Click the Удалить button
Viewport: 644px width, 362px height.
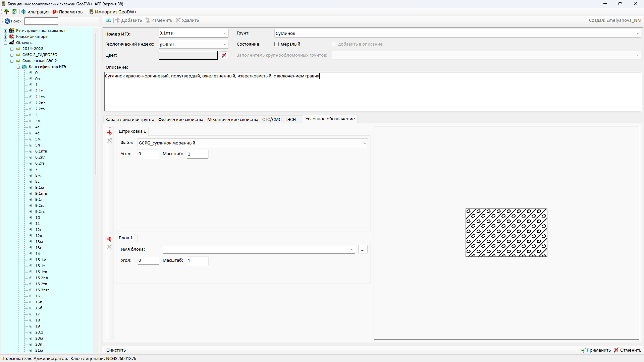tap(187, 20)
